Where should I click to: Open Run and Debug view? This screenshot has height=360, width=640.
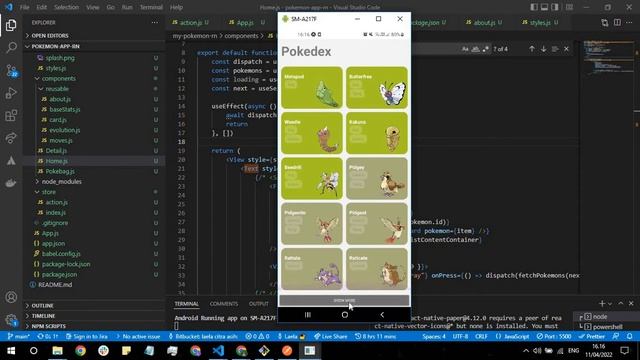pyautogui.click(x=11, y=93)
